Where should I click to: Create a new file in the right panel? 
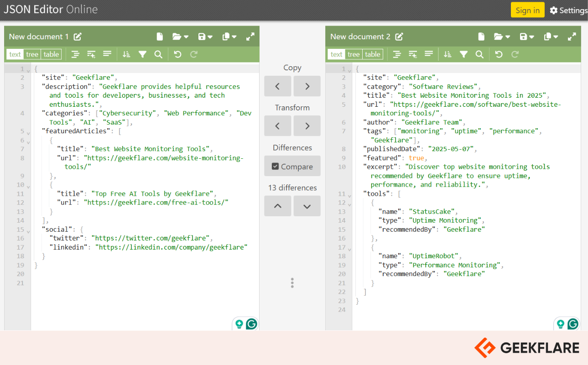pyautogui.click(x=481, y=36)
